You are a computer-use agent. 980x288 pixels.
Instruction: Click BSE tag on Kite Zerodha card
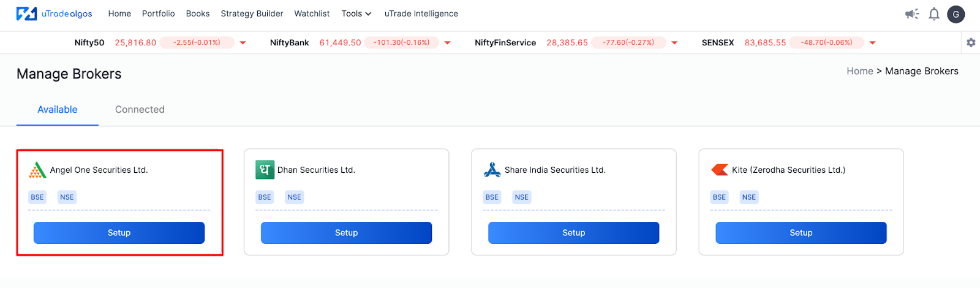point(719,197)
